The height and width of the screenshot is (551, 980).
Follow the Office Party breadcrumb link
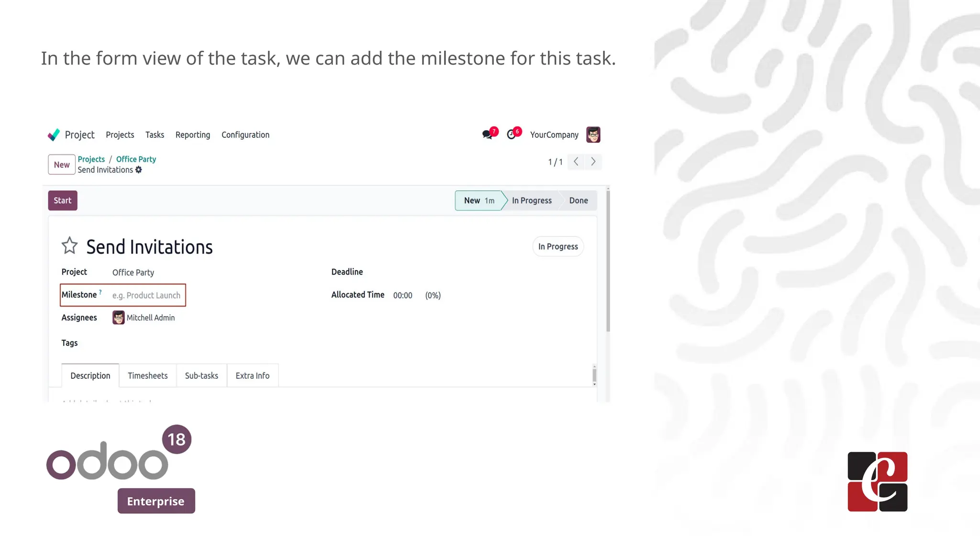(x=136, y=159)
